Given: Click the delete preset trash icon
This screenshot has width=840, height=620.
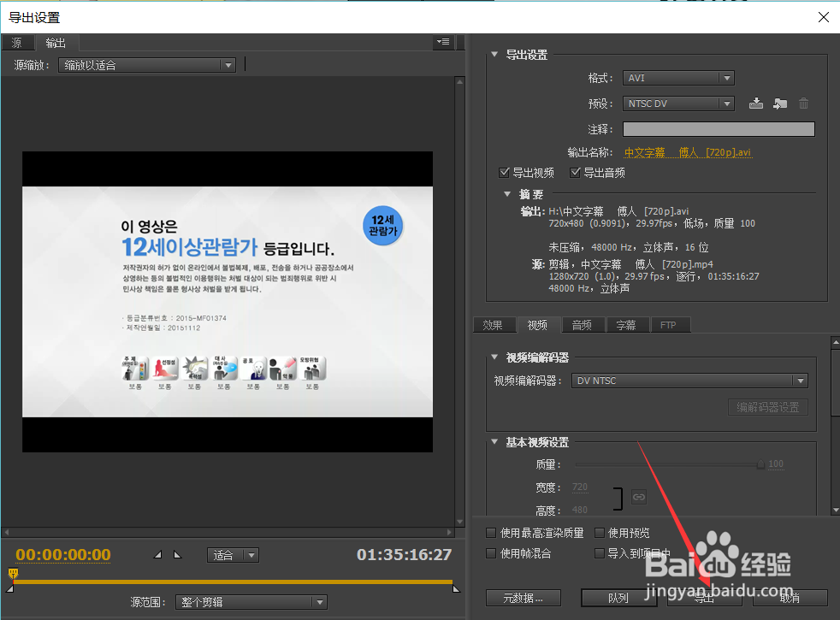Looking at the screenshot, I should point(802,103).
